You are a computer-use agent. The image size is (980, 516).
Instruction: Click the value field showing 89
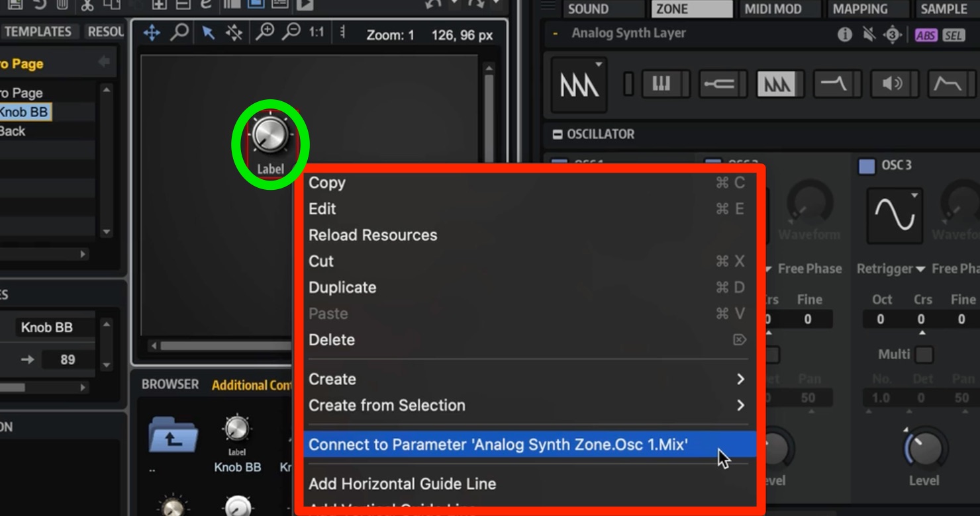tap(68, 360)
